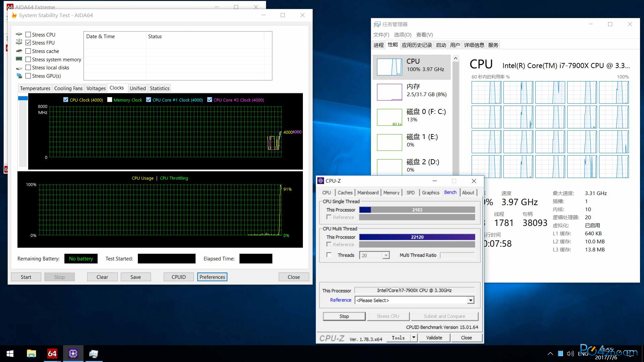The width and height of the screenshot is (644, 362).
Task: Open Task Manager 详细信息 tab
Action: (474, 45)
